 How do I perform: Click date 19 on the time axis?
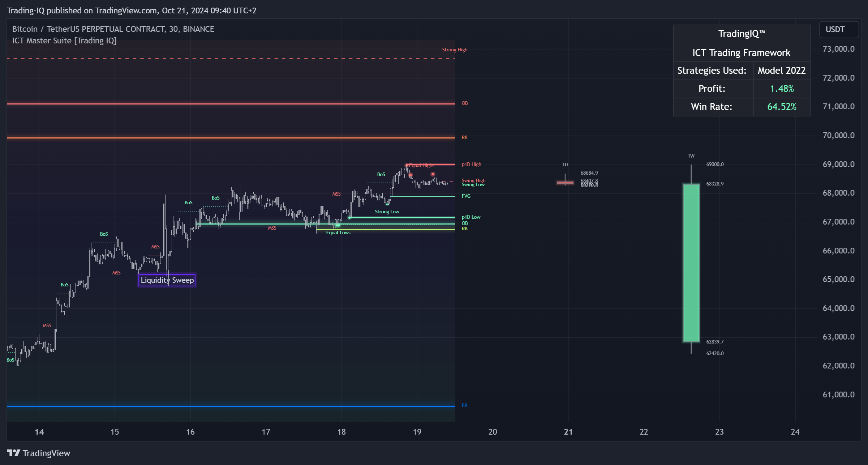(417, 432)
